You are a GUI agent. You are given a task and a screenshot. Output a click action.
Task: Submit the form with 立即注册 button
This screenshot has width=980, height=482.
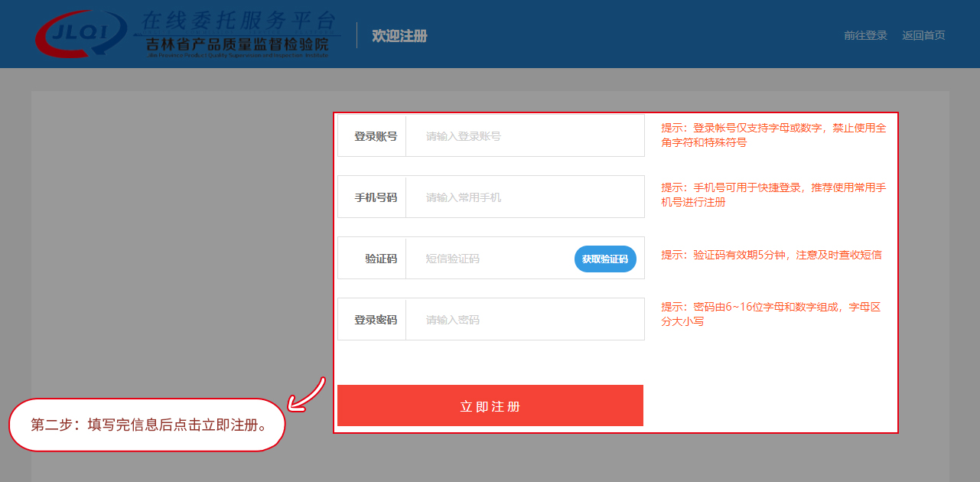490,405
